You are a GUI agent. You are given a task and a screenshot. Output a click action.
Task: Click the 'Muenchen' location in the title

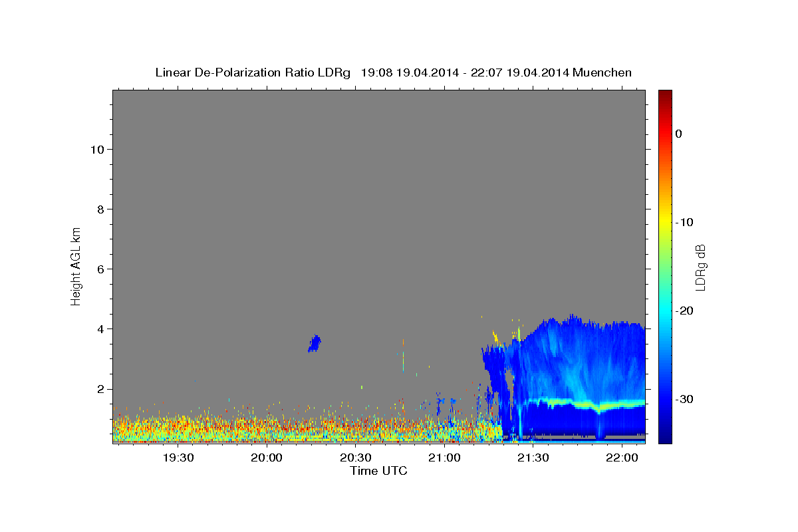click(603, 72)
